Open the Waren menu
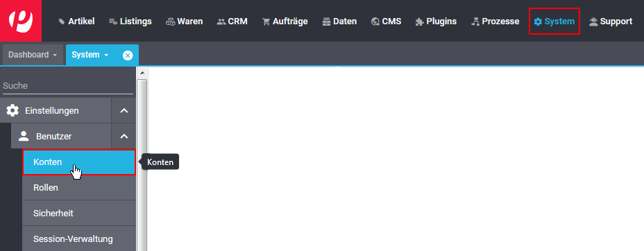 click(x=184, y=21)
